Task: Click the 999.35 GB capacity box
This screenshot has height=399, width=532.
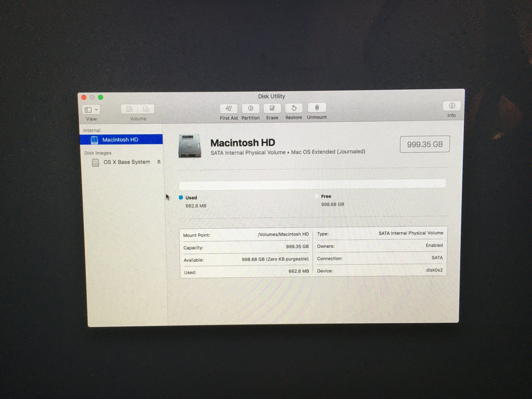Action: coord(425,144)
